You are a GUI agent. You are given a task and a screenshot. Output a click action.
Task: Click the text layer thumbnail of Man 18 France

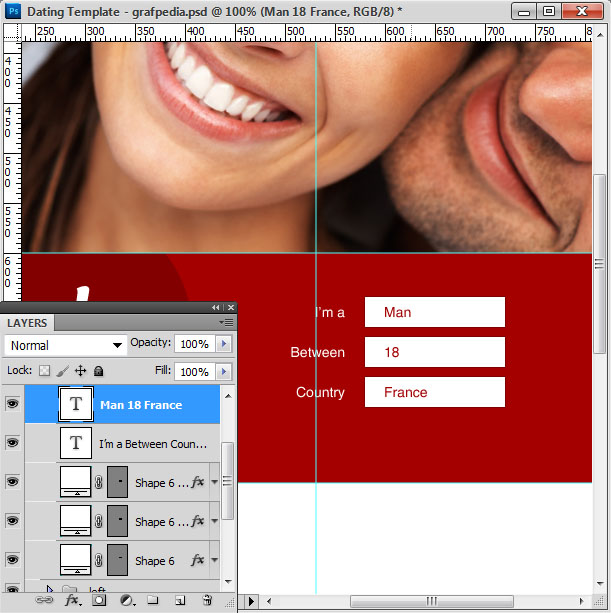coord(76,404)
